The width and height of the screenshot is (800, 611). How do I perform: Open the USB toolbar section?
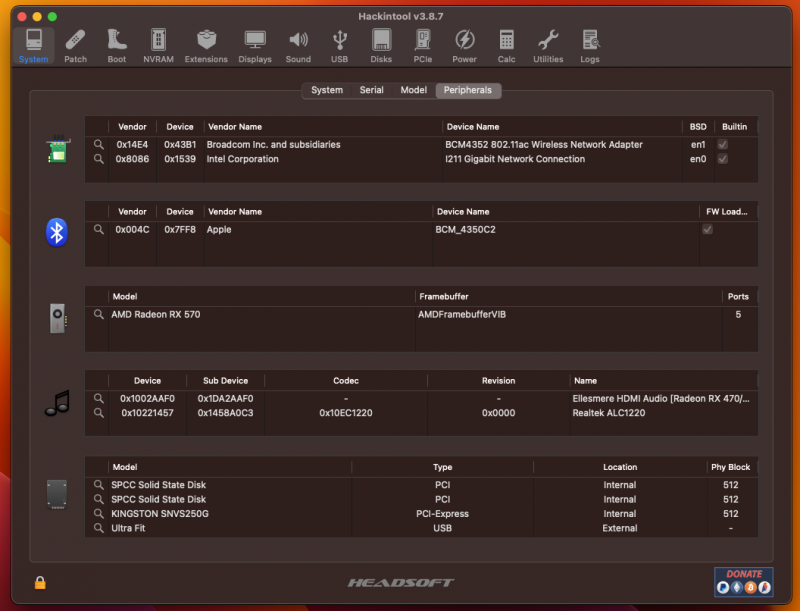[340, 45]
